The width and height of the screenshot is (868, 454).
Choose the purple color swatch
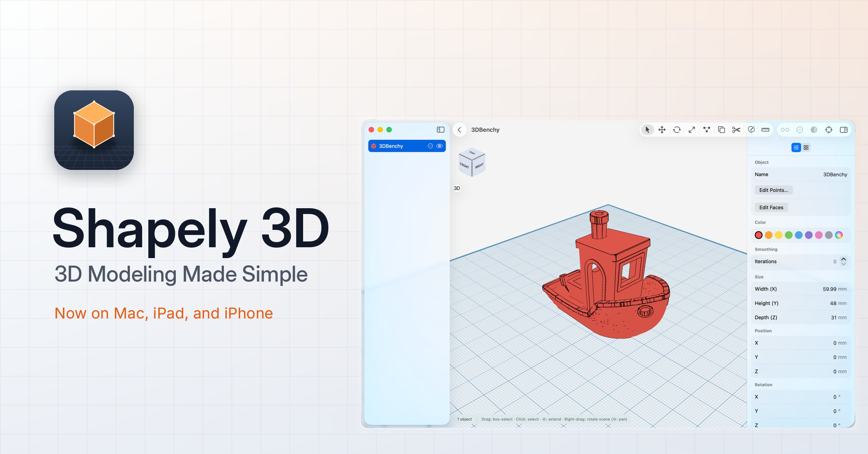point(809,235)
